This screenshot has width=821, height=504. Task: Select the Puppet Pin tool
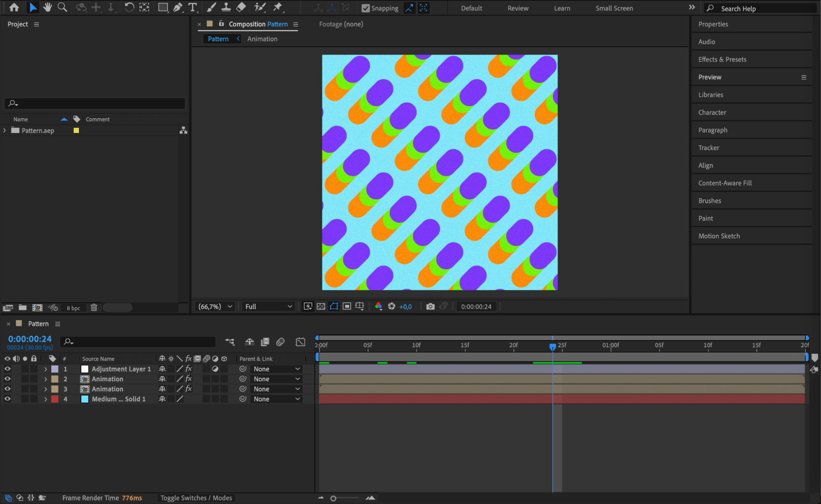click(x=278, y=7)
